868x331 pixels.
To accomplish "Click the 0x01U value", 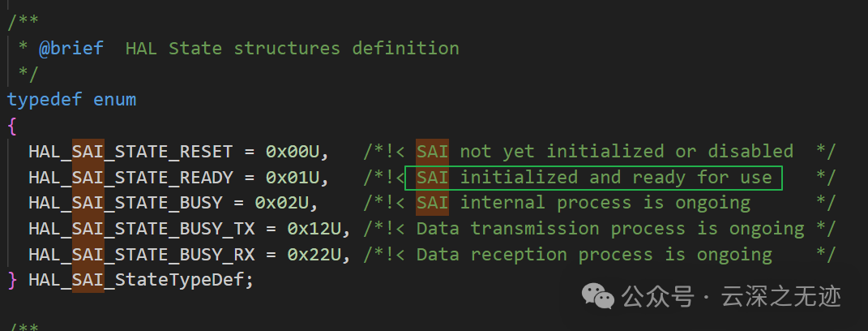I will [x=293, y=178].
